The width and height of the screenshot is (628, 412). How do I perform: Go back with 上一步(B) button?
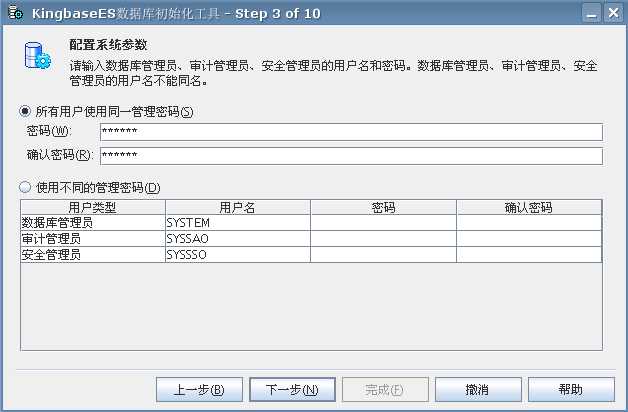199,389
